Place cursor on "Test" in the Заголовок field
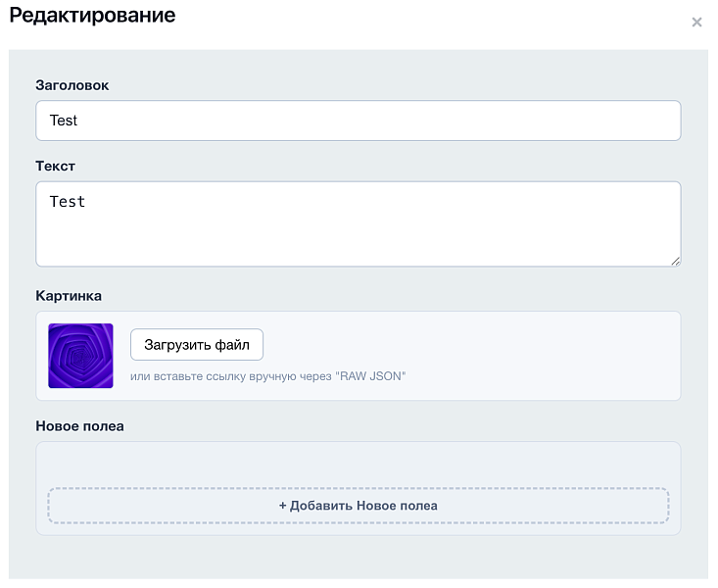The height and width of the screenshot is (588, 718). click(64, 121)
